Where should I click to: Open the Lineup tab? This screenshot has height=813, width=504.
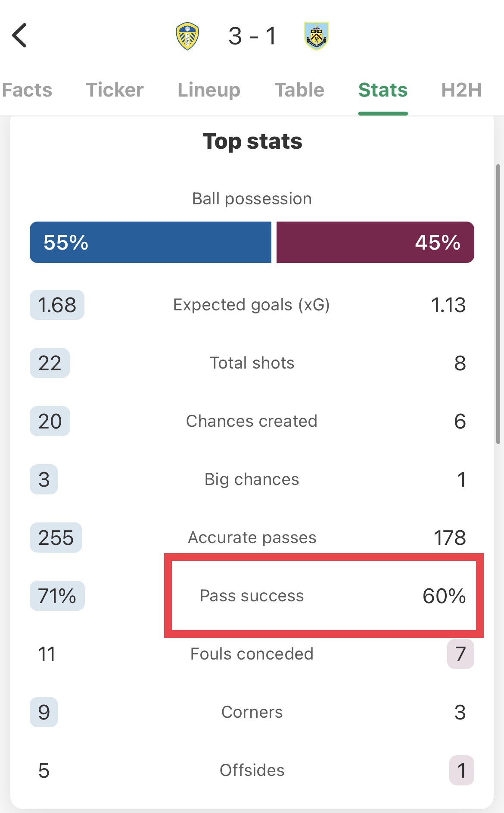coord(209,90)
